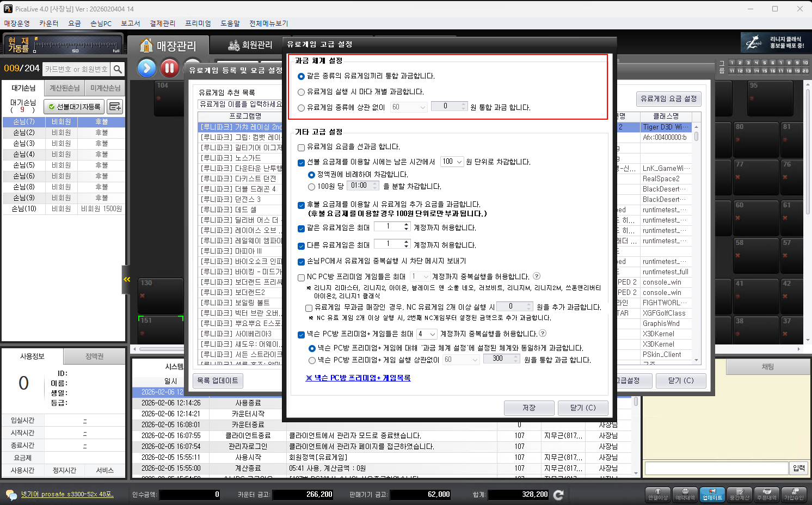Viewport: 812px width, 505px height.
Task: Click the 저장 save button
Action: pyautogui.click(x=528, y=408)
